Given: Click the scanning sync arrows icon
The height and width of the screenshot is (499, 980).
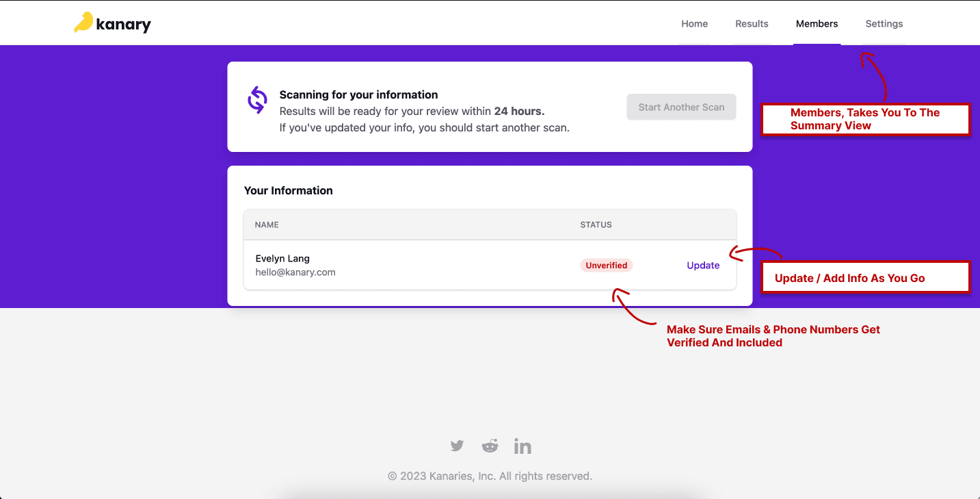Looking at the screenshot, I should coord(257,100).
